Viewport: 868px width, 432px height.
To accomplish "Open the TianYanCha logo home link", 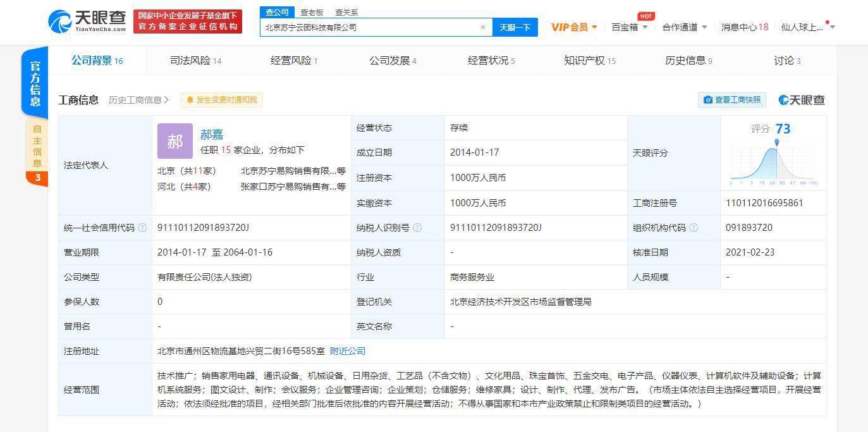I will point(87,22).
